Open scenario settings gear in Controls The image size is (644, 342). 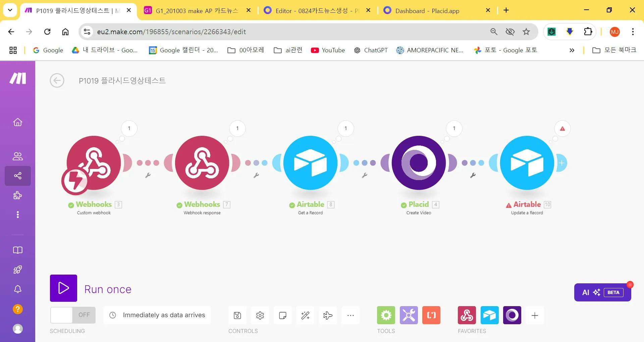point(260,315)
